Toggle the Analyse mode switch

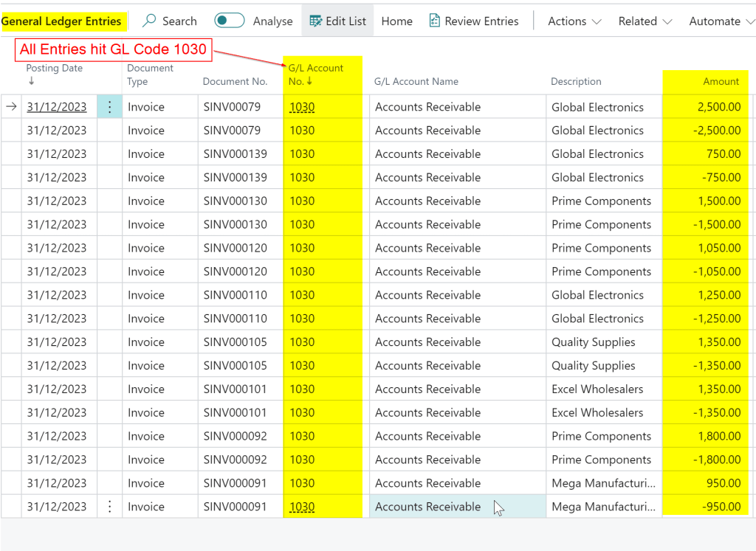click(230, 21)
